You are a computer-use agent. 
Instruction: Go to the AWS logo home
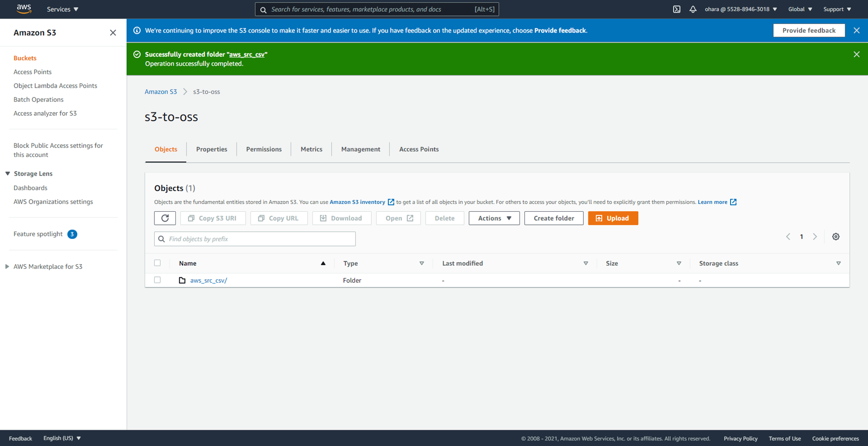point(24,9)
